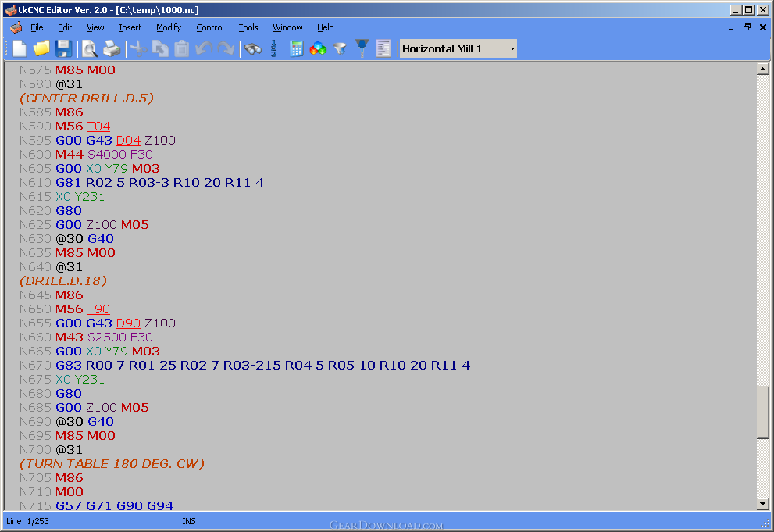
Task: Click the vertical scrollbar thumb
Action: point(762,412)
